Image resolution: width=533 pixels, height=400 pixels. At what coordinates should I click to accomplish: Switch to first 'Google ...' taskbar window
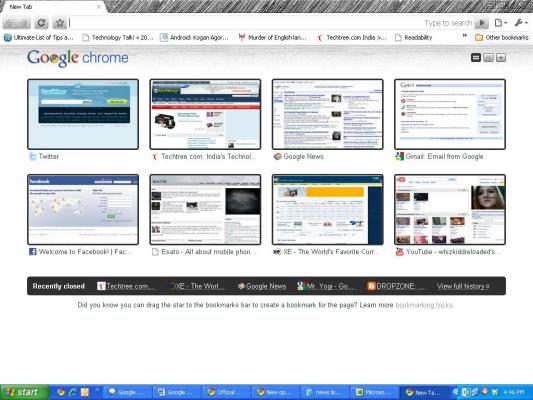127,392
